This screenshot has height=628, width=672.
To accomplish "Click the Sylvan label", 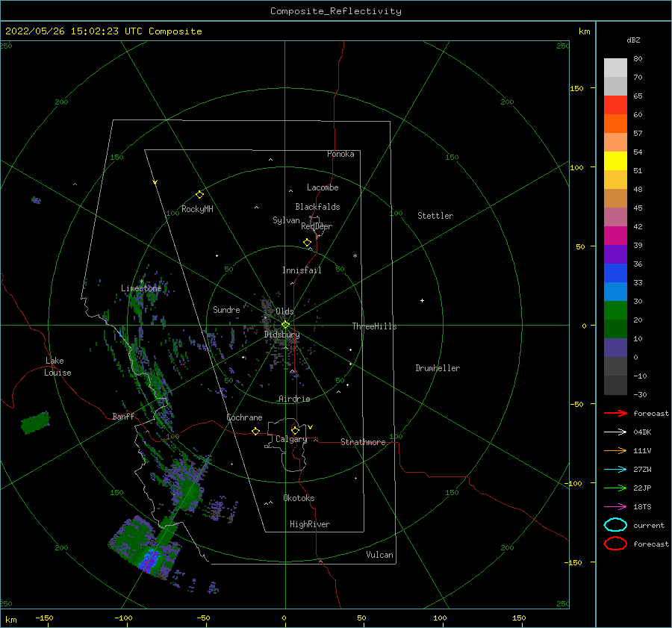I will pyautogui.click(x=286, y=220).
